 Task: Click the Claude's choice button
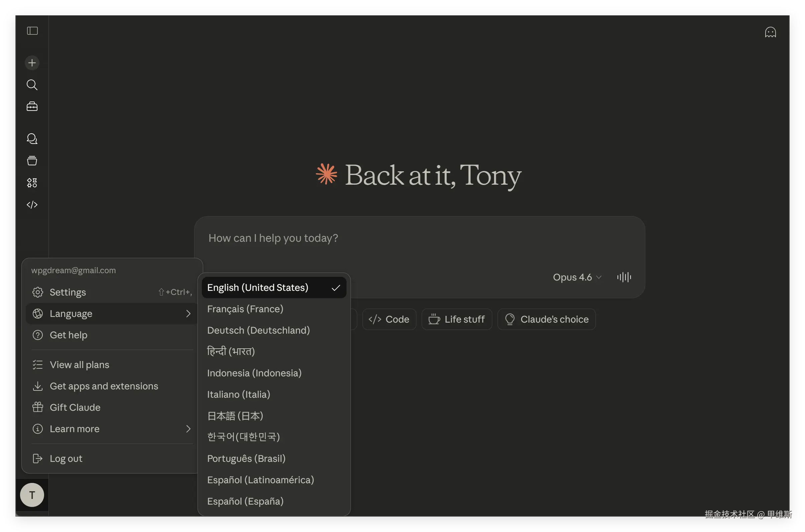tap(546, 319)
